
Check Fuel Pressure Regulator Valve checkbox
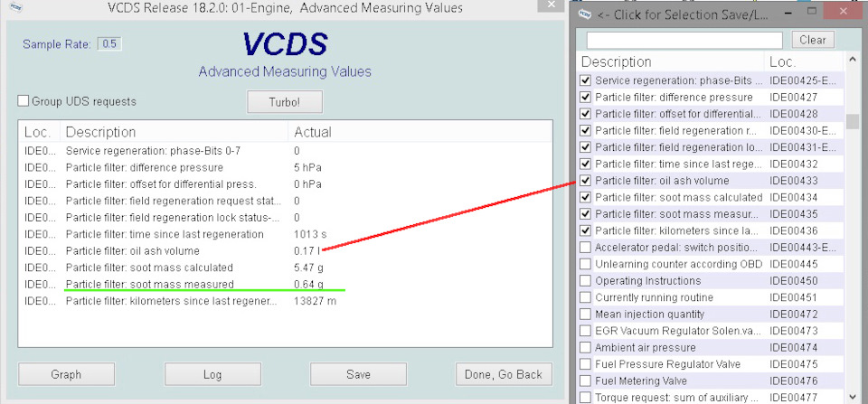[x=585, y=364]
